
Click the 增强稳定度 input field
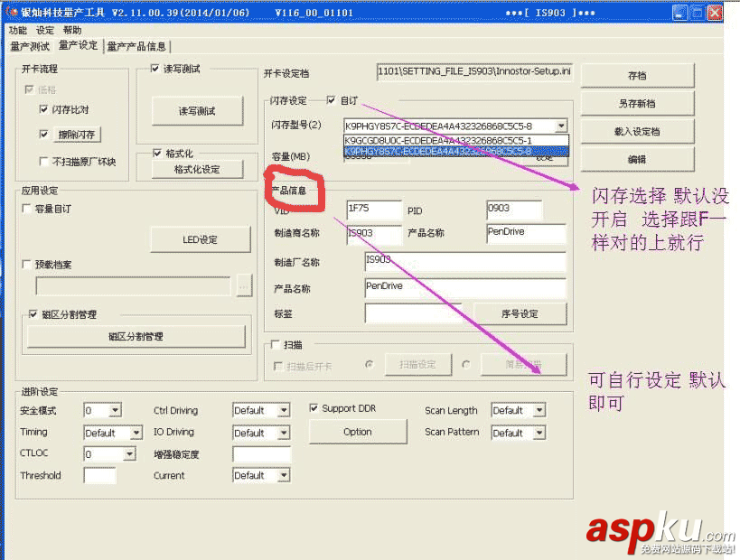point(261,454)
